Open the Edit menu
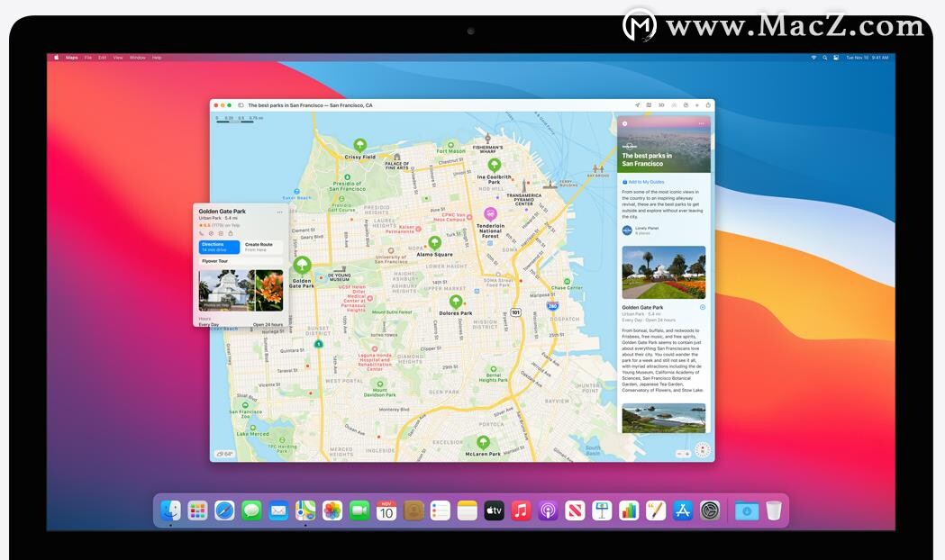 pyautogui.click(x=103, y=58)
